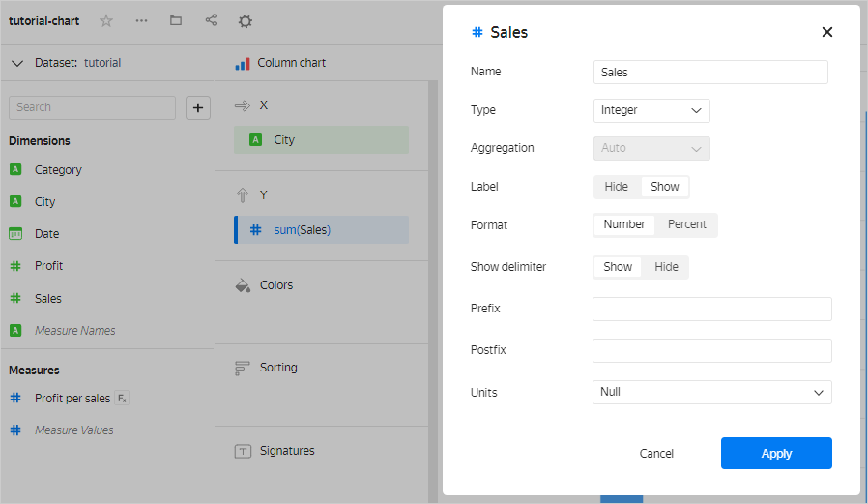Click the star favorite icon

tap(106, 20)
